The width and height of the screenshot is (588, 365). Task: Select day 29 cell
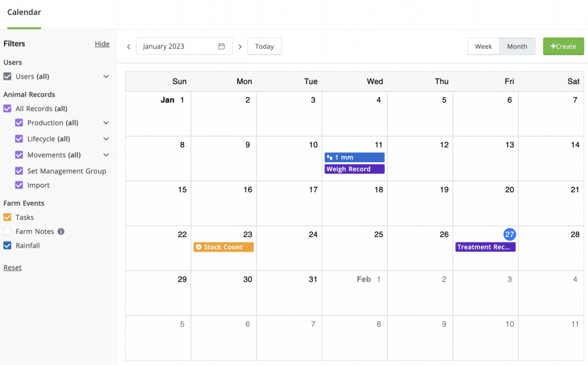coord(158,293)
